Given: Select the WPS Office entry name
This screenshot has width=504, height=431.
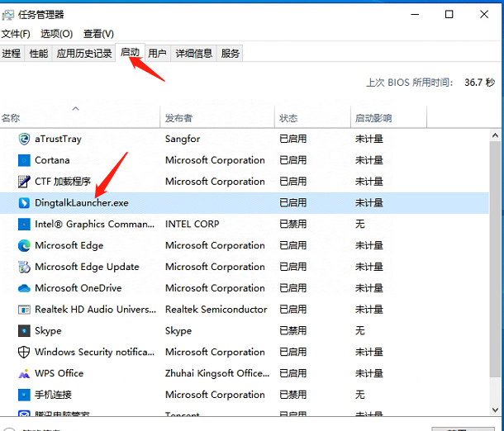Looking at the screenshot, I should (x=59, y=373).
